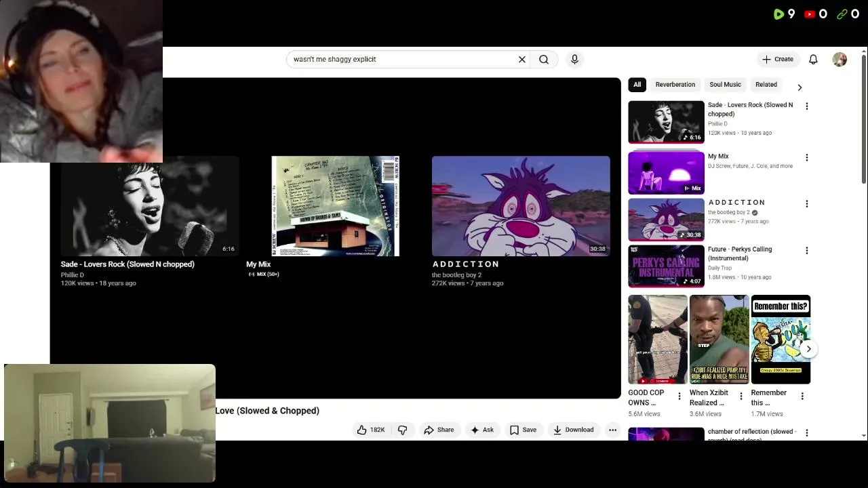Download this video
This screenshot has width=868, height=488.
coord(573,430)
